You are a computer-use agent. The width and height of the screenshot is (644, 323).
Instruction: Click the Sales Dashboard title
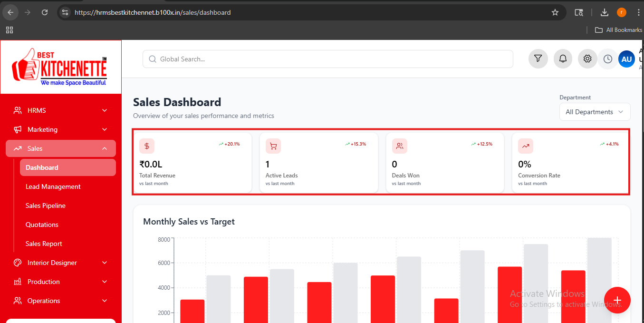[177, 102]
